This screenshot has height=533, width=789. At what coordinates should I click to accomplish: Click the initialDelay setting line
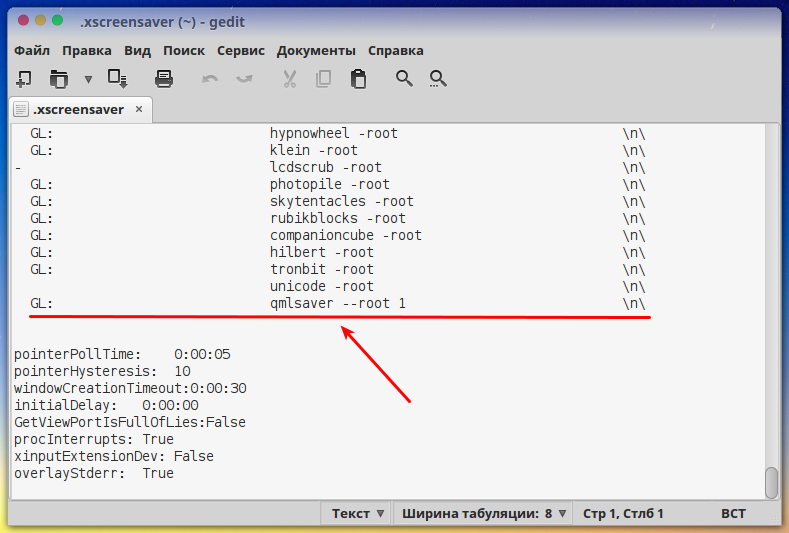coord(106,405)
